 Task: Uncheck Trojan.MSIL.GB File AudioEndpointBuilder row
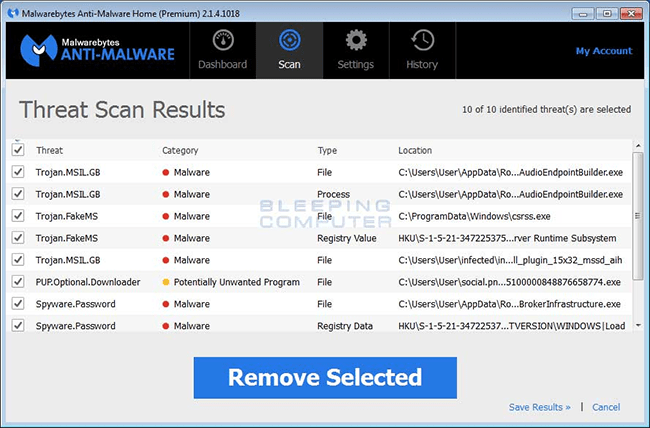(18, 172)
